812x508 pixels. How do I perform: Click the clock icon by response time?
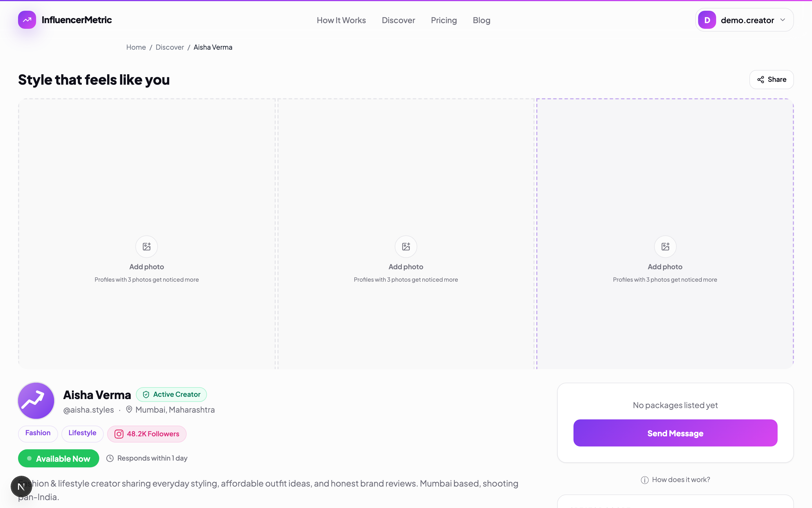[x=110, y=458]
